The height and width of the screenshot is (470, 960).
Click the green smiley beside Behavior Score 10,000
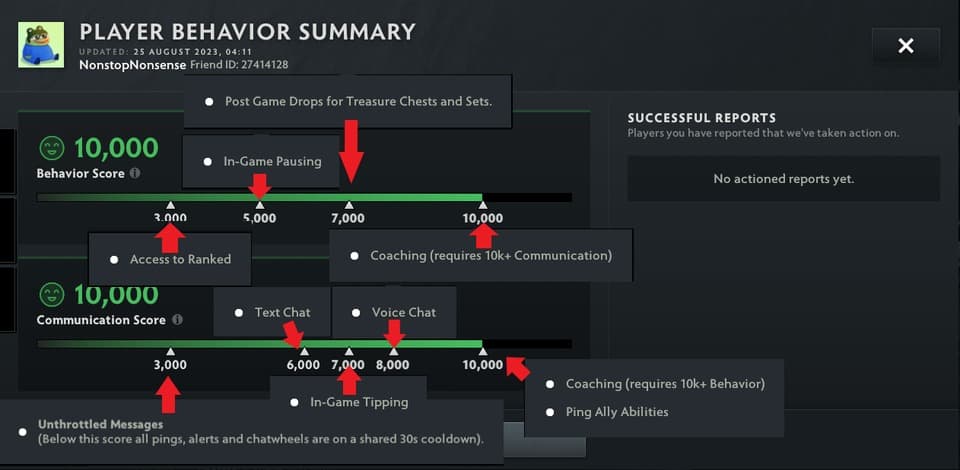pyautogui.click(x=52, y=148)
